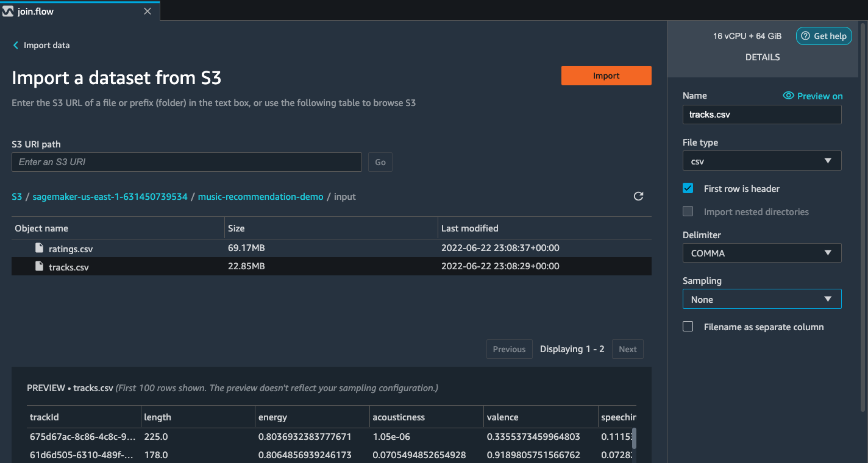The height and width of the screenshot is (463, 868).
Task: Click the Go button
Action: coord(380,162)
